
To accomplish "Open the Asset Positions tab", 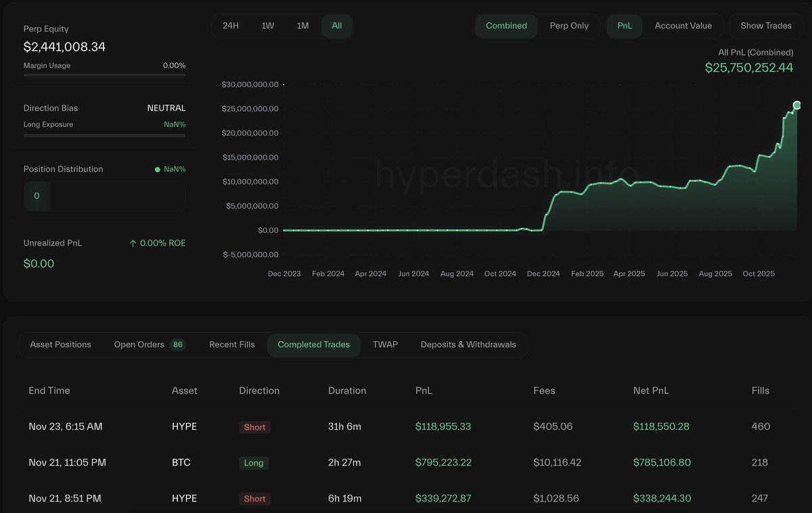I will (60, 344).
